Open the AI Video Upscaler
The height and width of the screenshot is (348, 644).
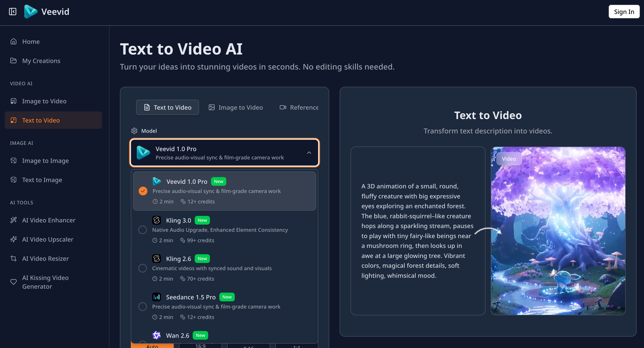point(48,239)
